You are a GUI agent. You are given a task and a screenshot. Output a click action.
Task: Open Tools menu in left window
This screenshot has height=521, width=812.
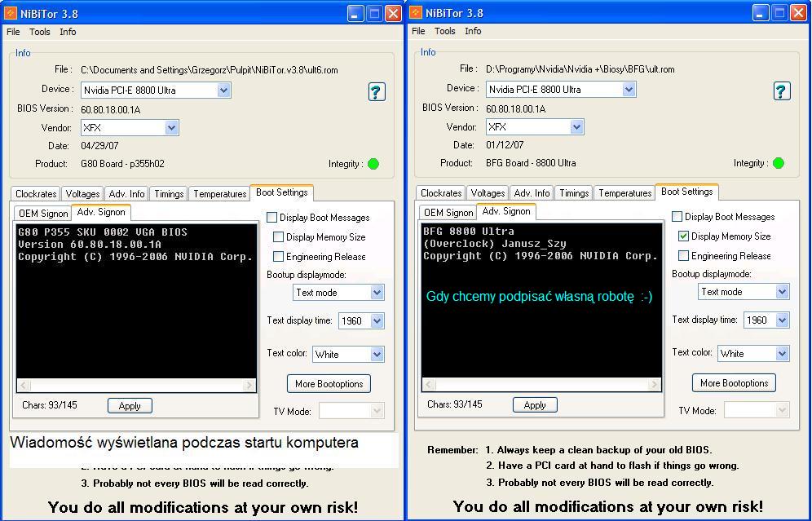pos(40,32)
